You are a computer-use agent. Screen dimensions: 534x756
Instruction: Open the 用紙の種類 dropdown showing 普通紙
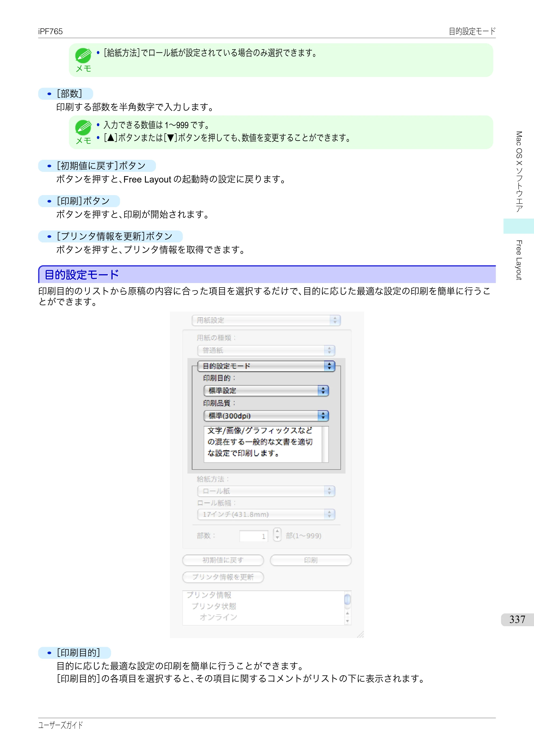pyautogui.click(x=266, y=350)
